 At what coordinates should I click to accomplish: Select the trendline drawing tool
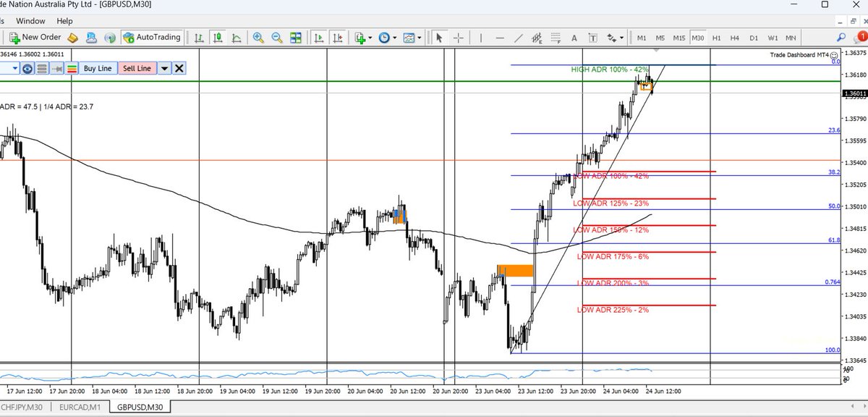coord(517,37)
